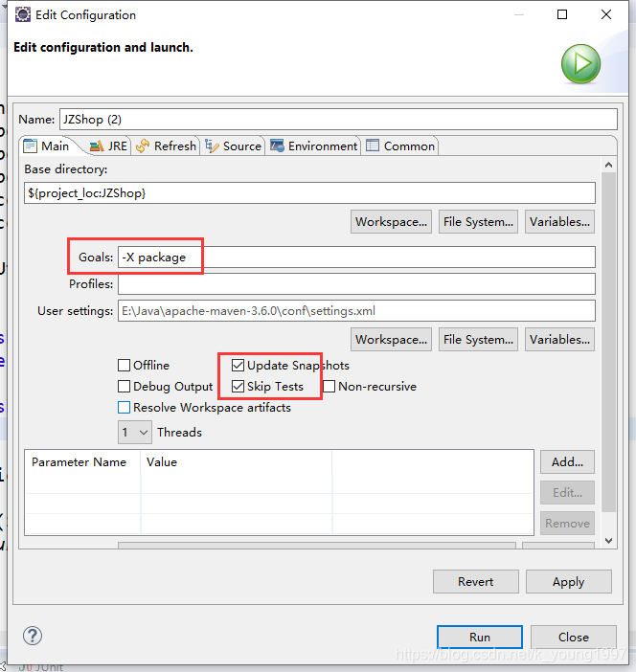Viewport: 636px width, 672px height.
Task: Click into the Goals field
Action: pyautogui.click(x=356, y=258)
